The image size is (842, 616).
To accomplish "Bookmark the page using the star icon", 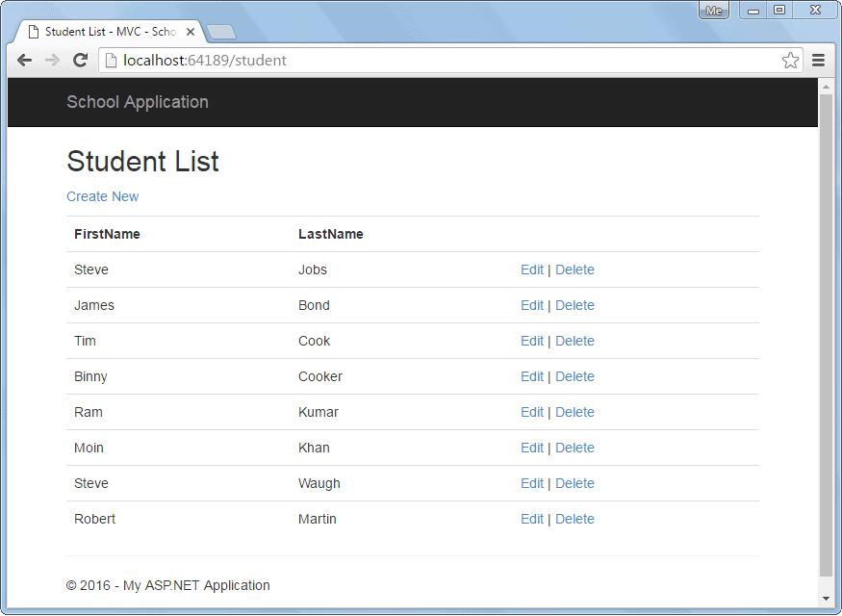I will [x=790, y=60].
